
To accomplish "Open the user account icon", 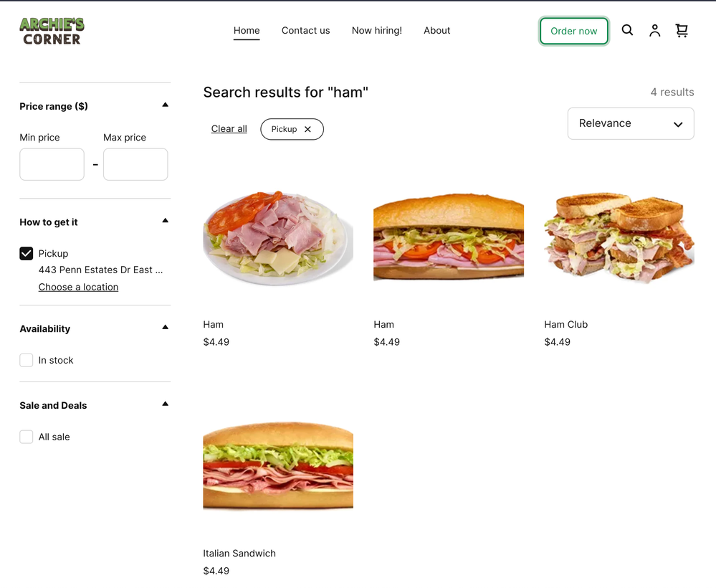I will [x=654, y=30].
